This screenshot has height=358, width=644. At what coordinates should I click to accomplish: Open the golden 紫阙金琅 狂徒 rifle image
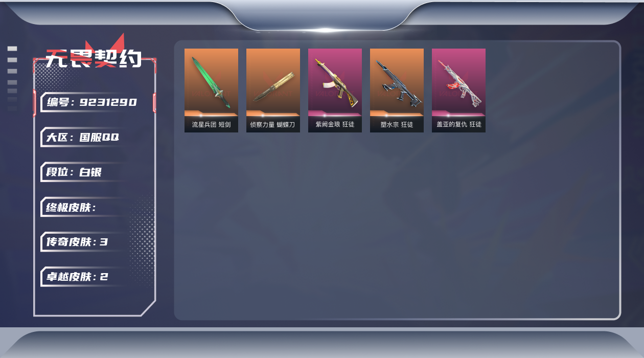point(335,82)
